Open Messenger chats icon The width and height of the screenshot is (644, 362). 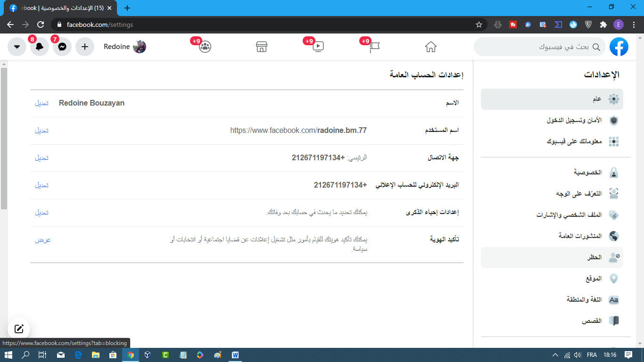click(62, 47)
